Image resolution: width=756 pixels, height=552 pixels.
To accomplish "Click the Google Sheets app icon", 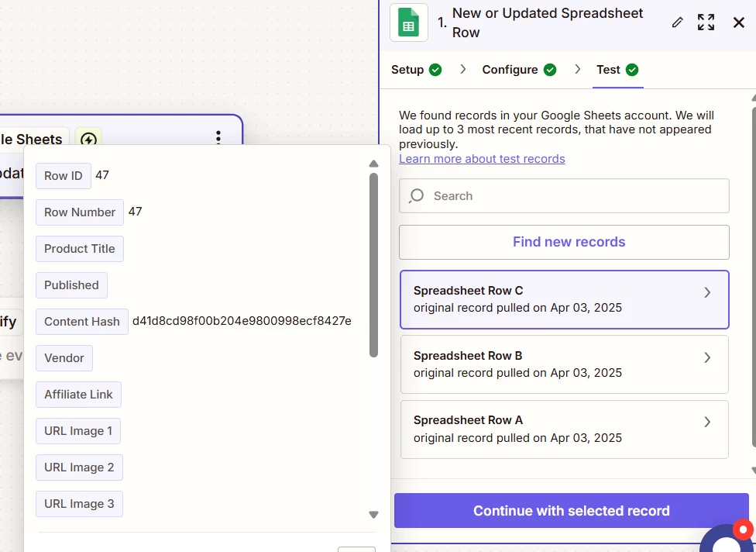I will coord(408,22).
